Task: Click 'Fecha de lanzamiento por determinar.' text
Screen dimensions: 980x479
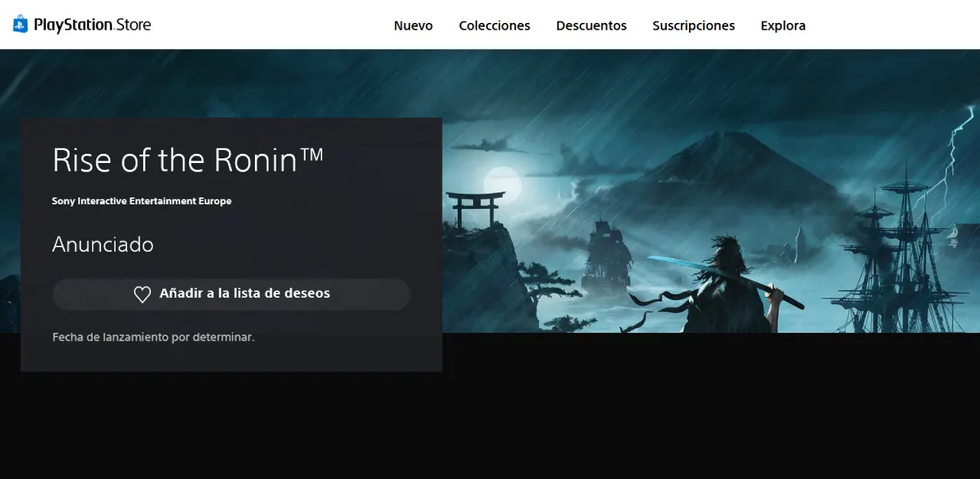Action: point(153,337)
